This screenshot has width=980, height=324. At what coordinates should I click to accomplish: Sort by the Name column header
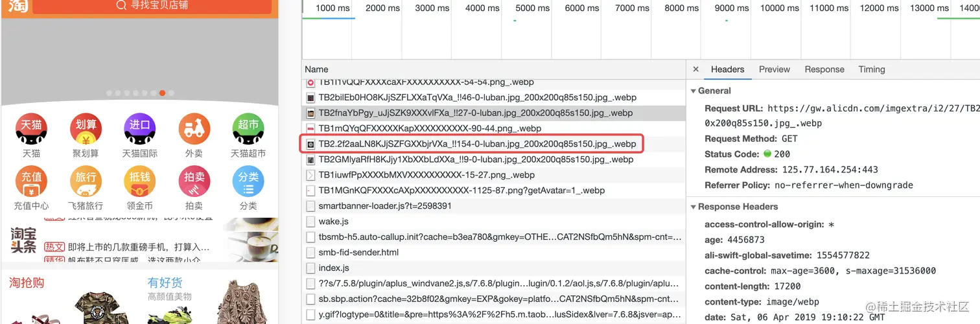(x=316, y=69)
